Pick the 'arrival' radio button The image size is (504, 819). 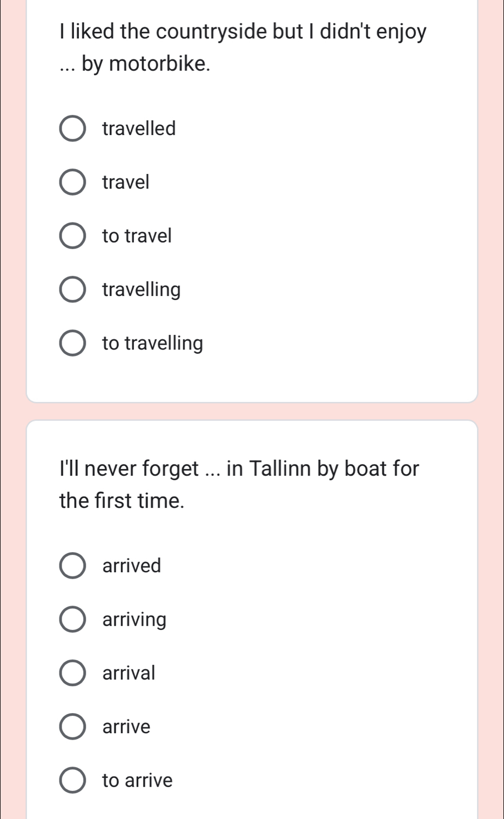click(72, 673)
